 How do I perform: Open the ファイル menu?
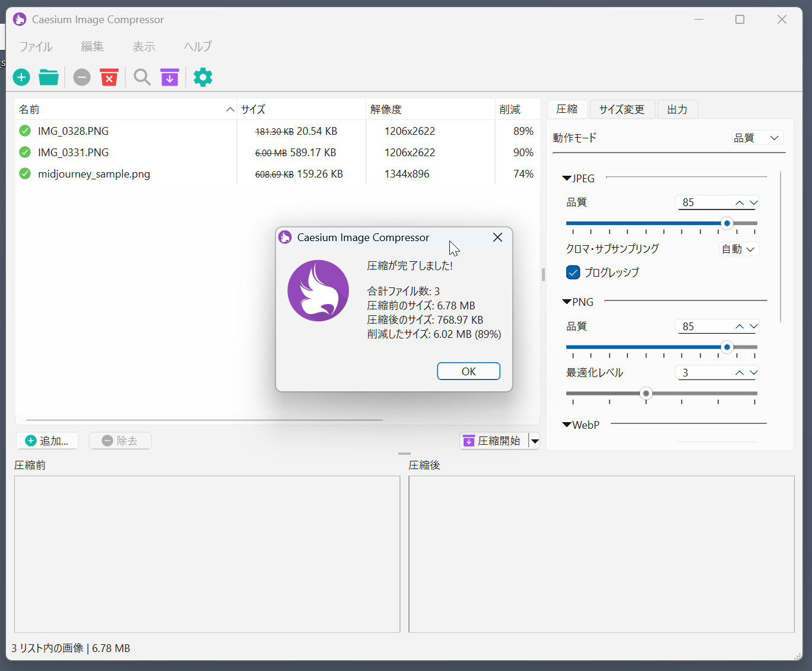36,47
